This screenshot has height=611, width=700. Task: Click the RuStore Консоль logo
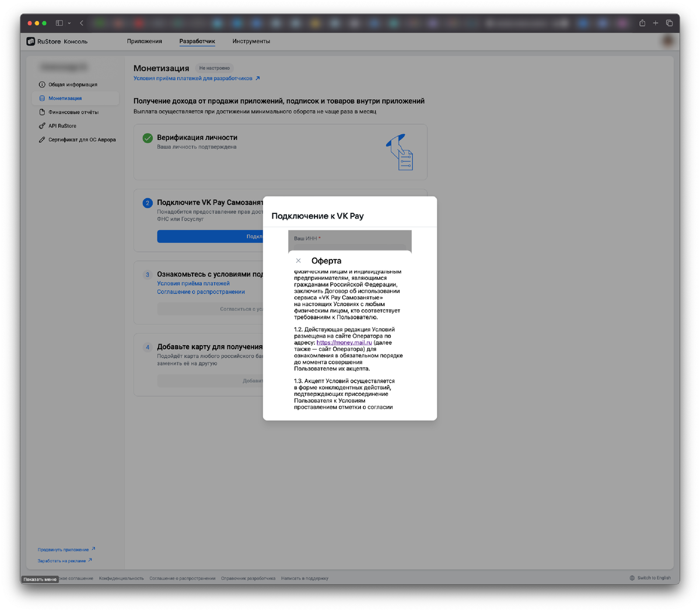click(57, 41)
